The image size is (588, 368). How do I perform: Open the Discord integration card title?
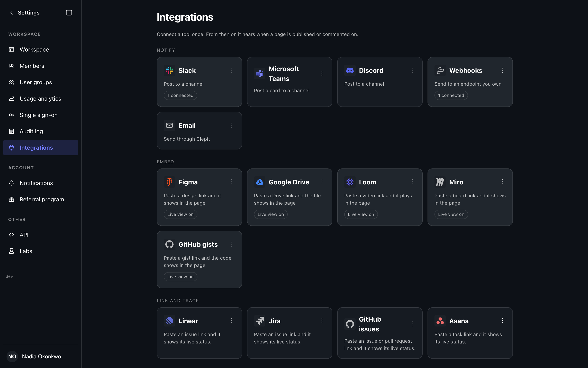pyautogui.click(x=371, y=71)
